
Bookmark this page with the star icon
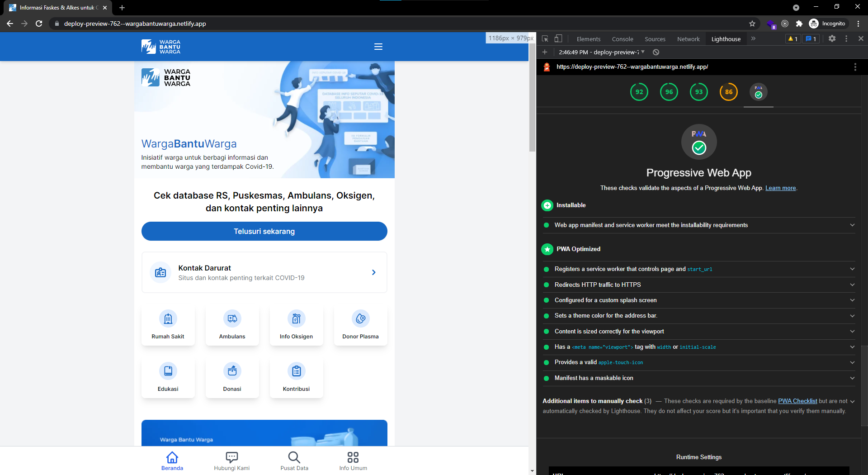coord(752,24)
